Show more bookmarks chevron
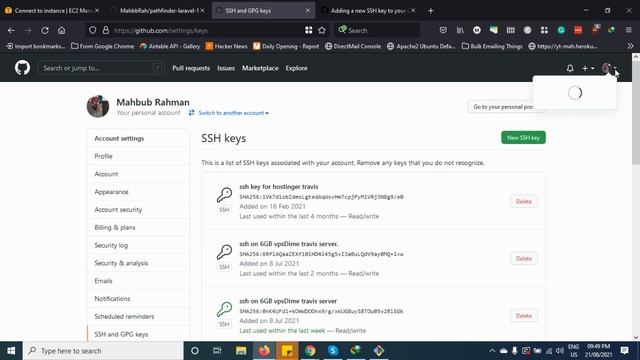Viewport: 640px width, 360px height. [630, 46]
